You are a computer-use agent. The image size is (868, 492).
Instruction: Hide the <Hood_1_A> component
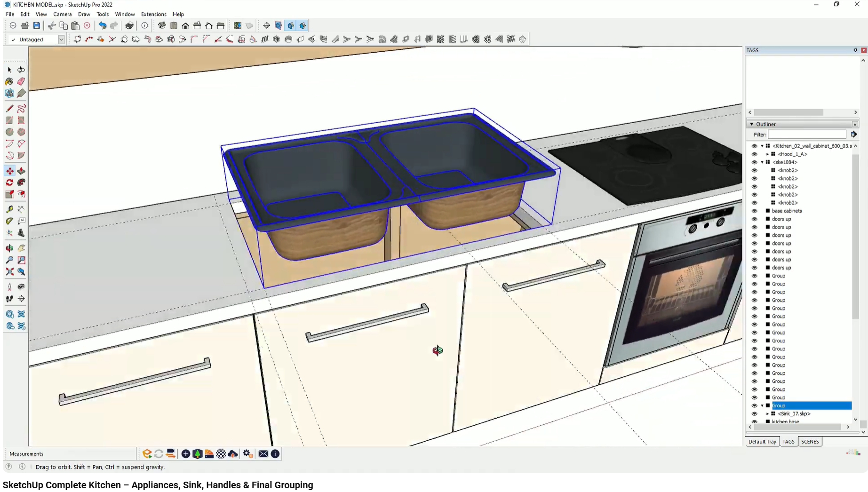click(x=755, y=154)
